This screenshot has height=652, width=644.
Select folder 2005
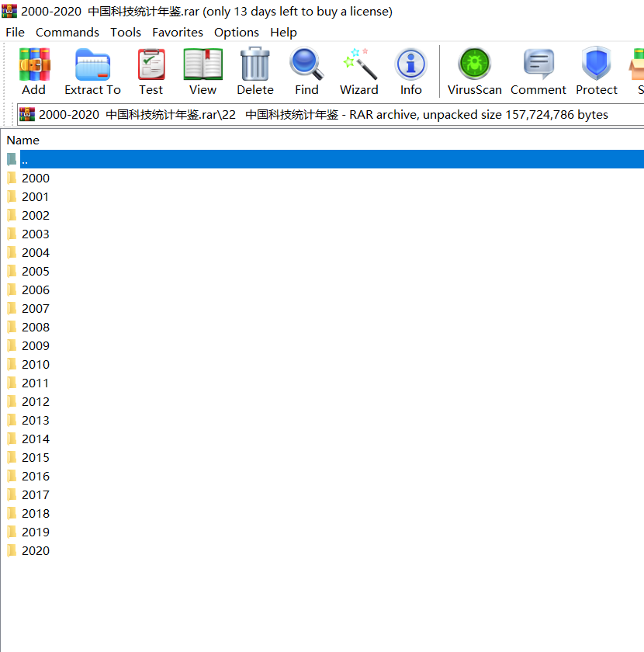coord(36,271)
